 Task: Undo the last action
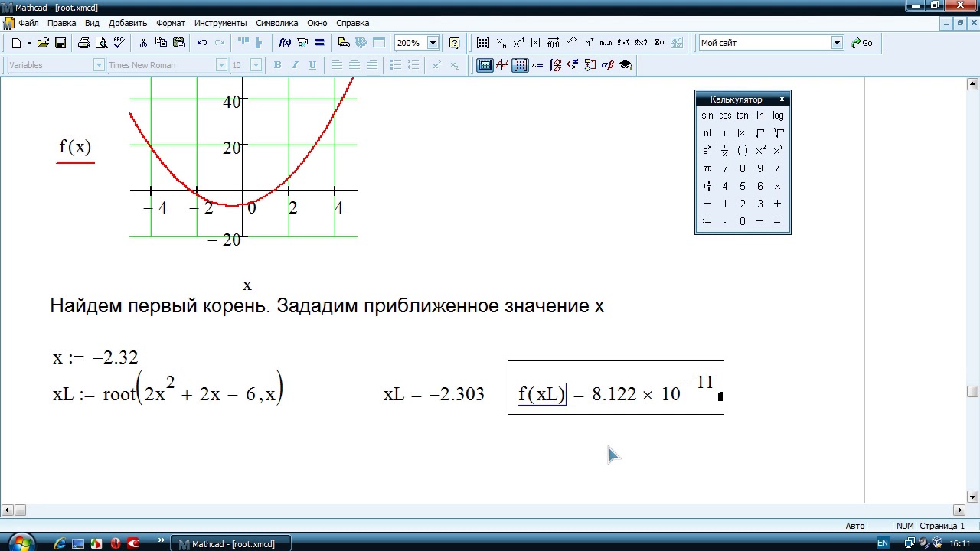pyautogui.click(x=202, y=43)
